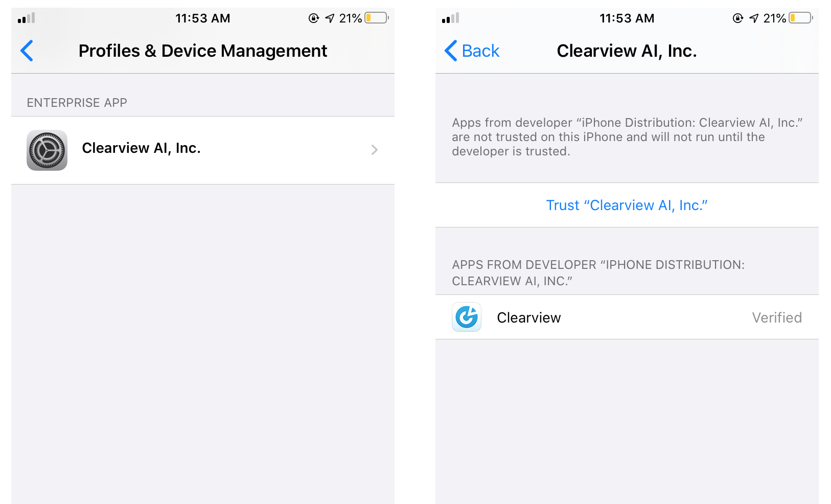Expand the Clearview AI, Inc. row chevron
The image size is (831, 504).
pyautogui.click(x=374, y=150)
